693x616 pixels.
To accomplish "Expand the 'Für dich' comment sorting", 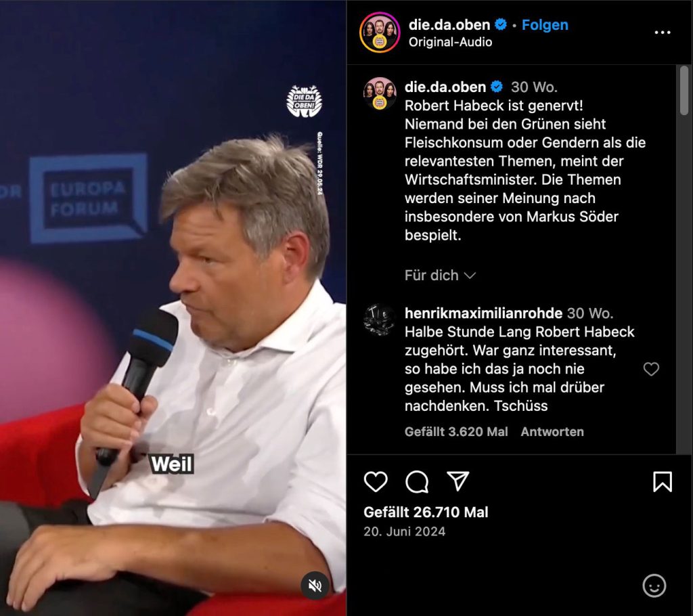I will [440, 275].
